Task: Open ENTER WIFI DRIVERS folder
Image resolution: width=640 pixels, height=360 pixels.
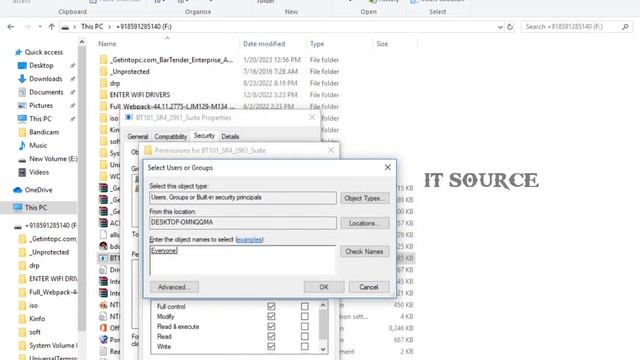Action: pyautogui.click(x=140, y=95)
